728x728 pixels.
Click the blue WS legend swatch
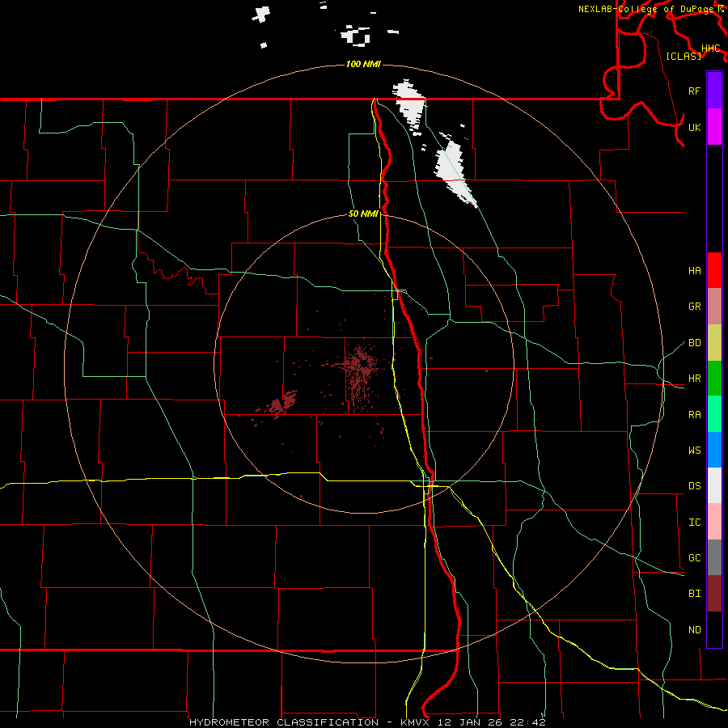click(714, 450)
